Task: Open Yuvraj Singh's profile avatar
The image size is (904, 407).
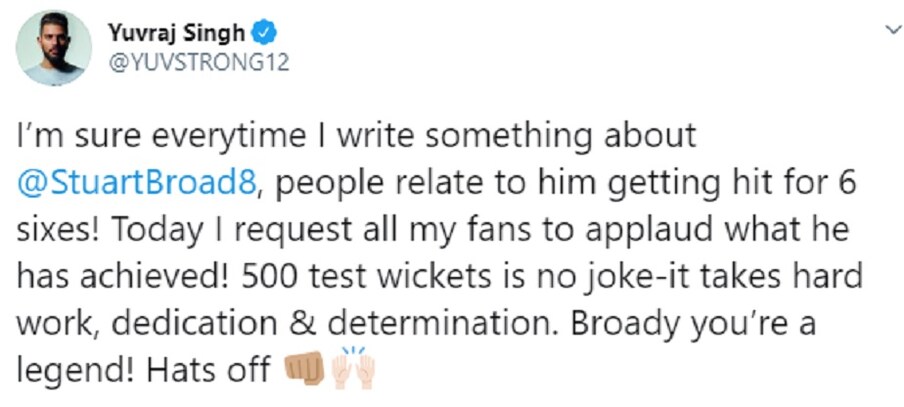Action: (54, 48)
